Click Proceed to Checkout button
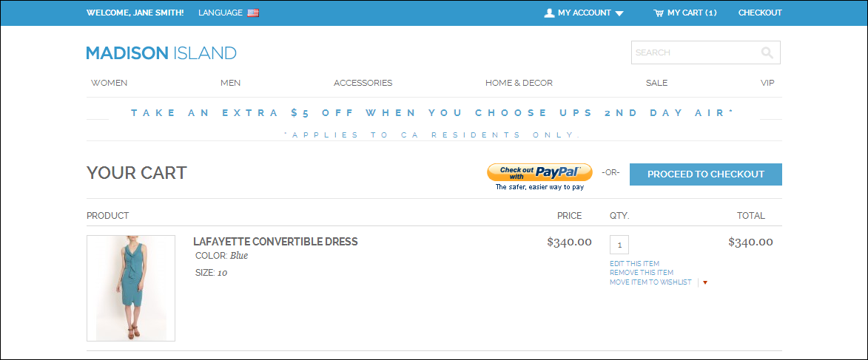 coord(705,174)
